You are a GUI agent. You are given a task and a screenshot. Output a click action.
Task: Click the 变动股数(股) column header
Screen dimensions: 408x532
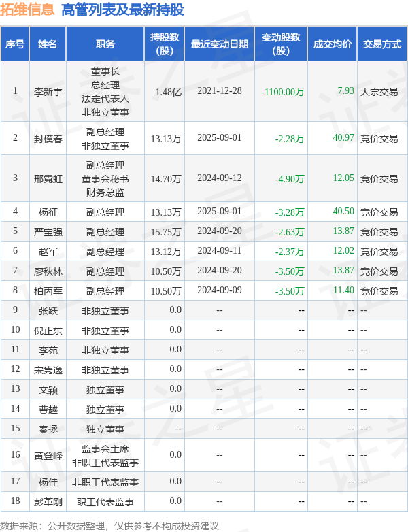click(x=281, y=44)
